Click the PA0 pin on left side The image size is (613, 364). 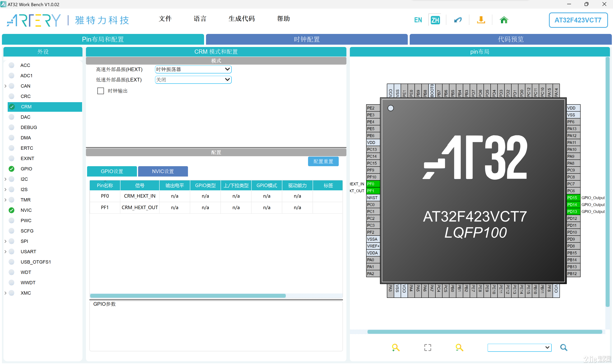pyautogui.click(x=373, y=260)
